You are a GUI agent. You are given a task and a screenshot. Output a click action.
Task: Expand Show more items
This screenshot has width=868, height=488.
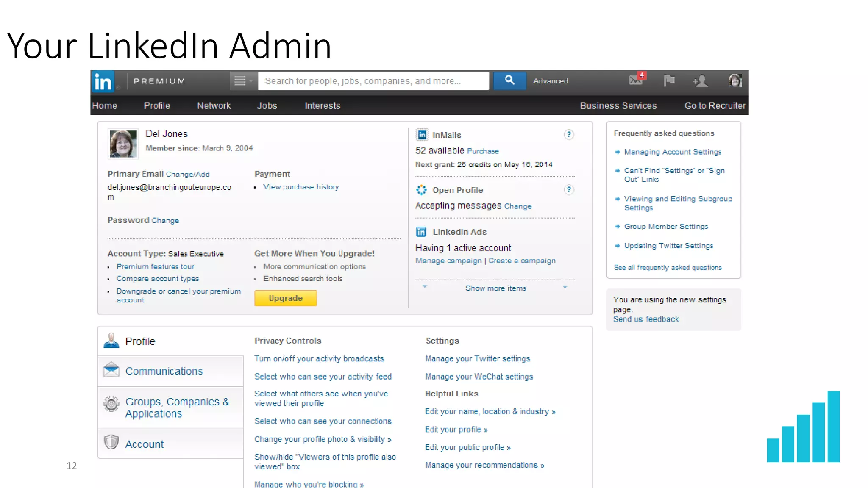496,288
